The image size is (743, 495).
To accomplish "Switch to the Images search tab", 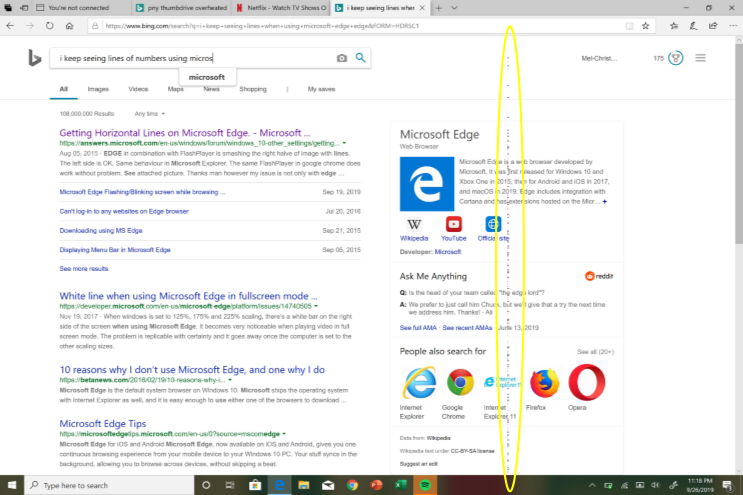I will point(98,89).
